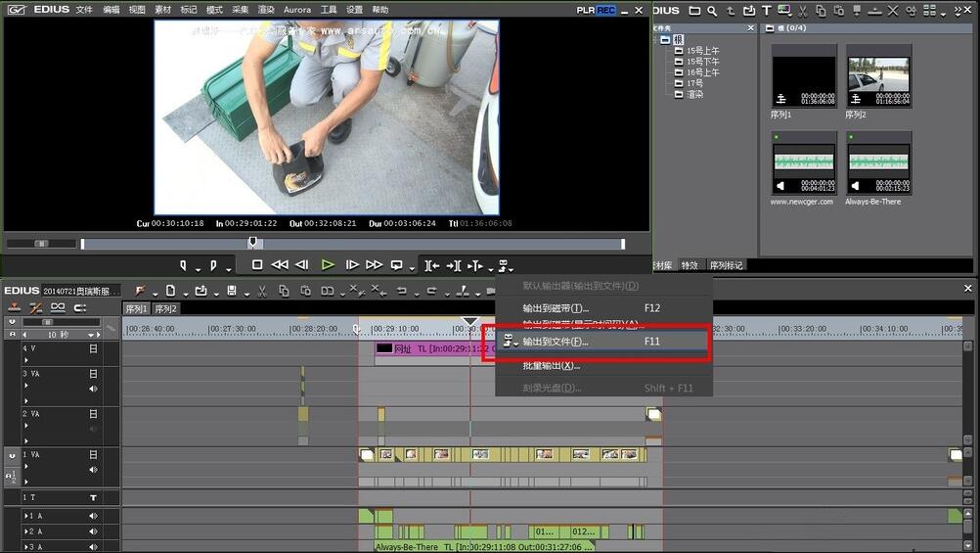The height and width of the screenshot is (553, 980).
Task: Open the 特效 panel tab
Action: [690, 265]
